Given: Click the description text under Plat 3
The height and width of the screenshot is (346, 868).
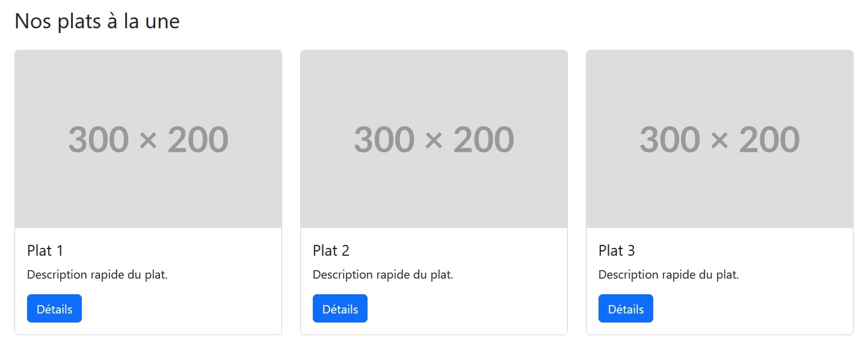Looking at the screenshot, I should (x=668, y=275).
